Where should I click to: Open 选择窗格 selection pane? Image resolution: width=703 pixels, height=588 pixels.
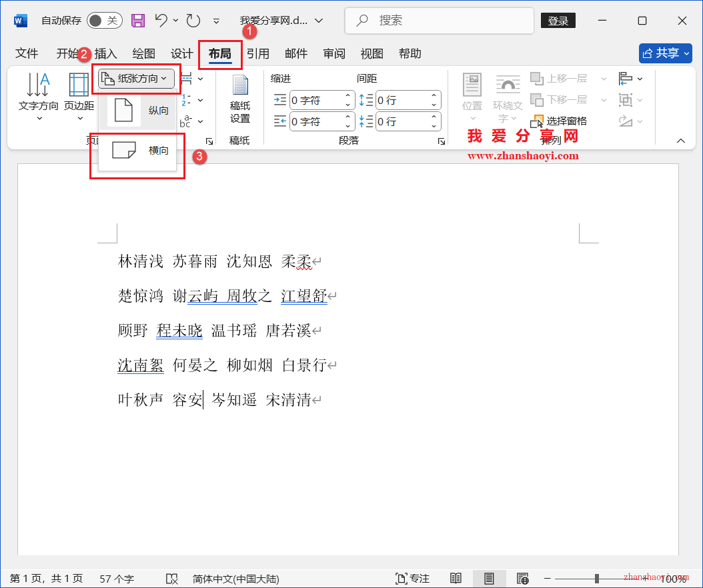pyautogui.click(x=559, y=121)
